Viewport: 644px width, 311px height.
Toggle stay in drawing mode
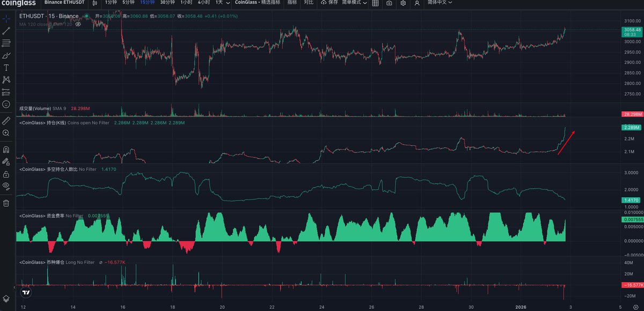pyautogui.click(x=6, y=161)
